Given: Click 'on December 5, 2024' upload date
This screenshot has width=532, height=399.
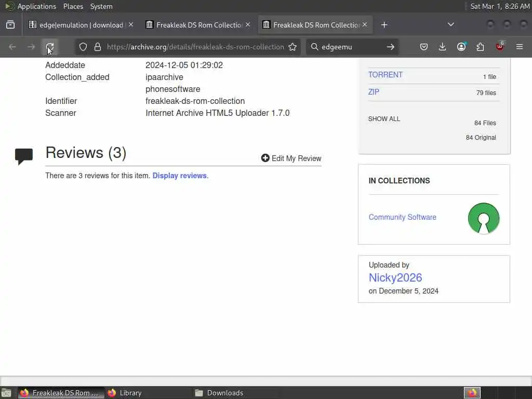Looking at the screenshot, I should coord(403,291).
